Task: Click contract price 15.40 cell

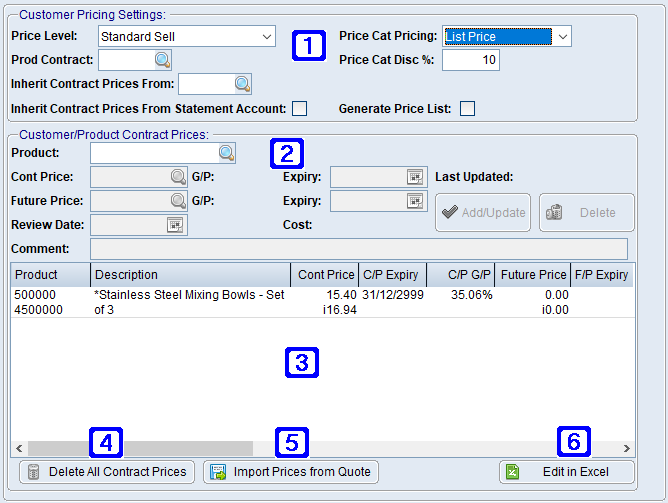Action: click(341, 295)
